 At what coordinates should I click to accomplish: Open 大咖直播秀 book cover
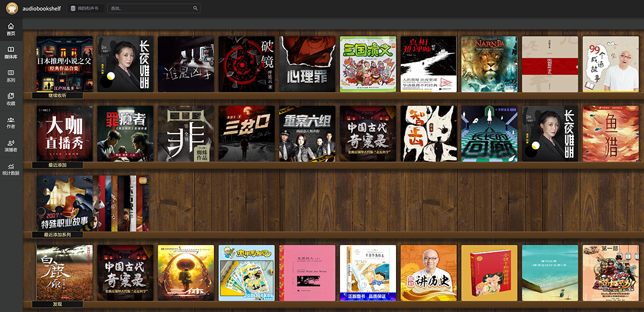[x=64, y=134]
